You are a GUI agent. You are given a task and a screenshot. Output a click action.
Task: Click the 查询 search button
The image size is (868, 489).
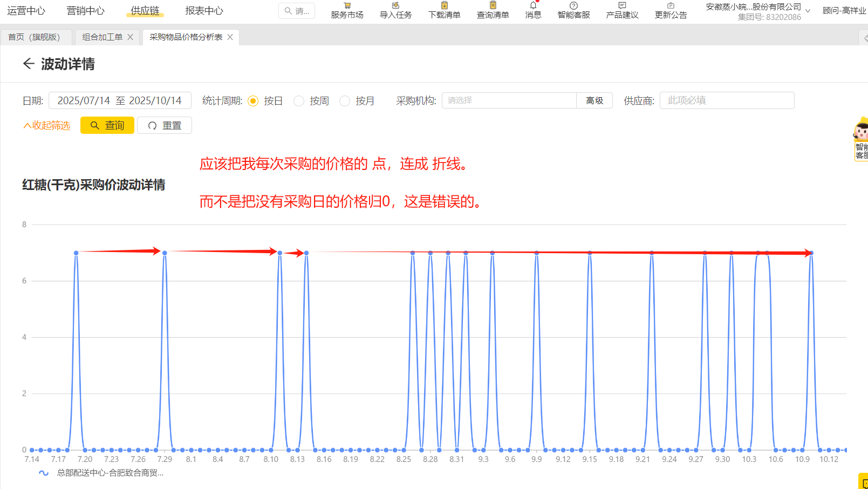coord(107,125)
